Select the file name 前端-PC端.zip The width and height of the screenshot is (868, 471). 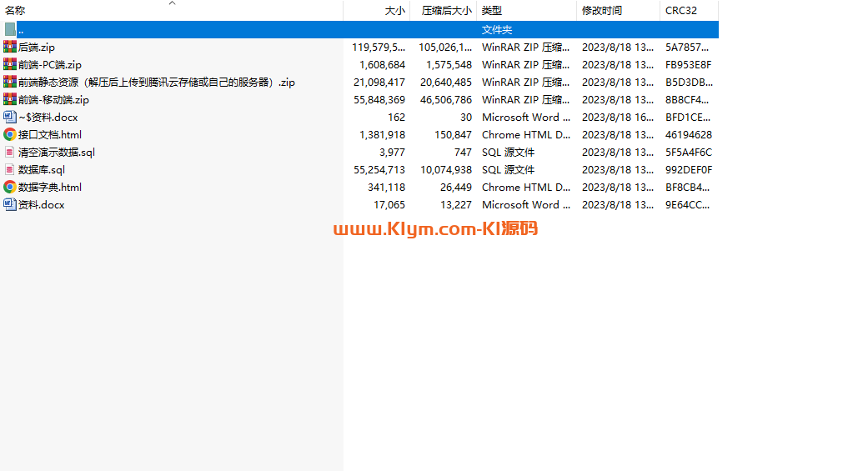pos(50,65)
